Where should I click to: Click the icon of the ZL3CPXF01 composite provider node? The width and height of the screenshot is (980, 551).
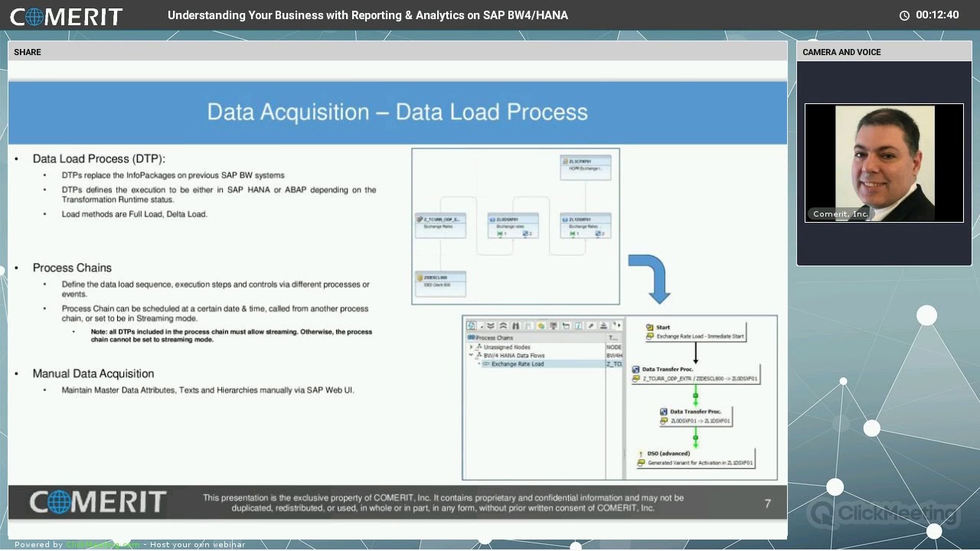[566, 161]
